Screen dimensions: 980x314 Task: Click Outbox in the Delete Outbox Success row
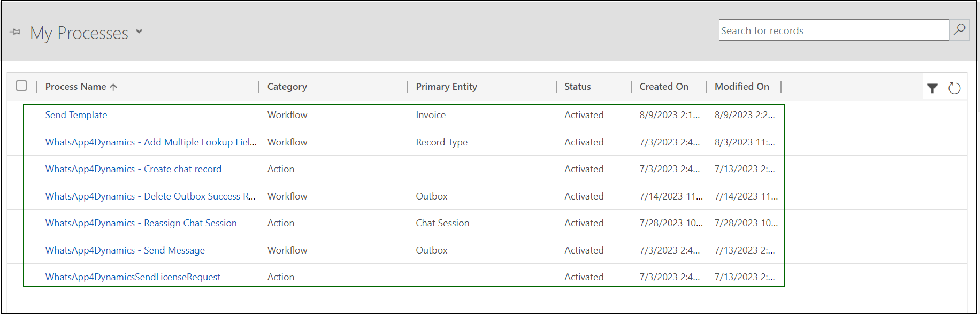(432, 196)
